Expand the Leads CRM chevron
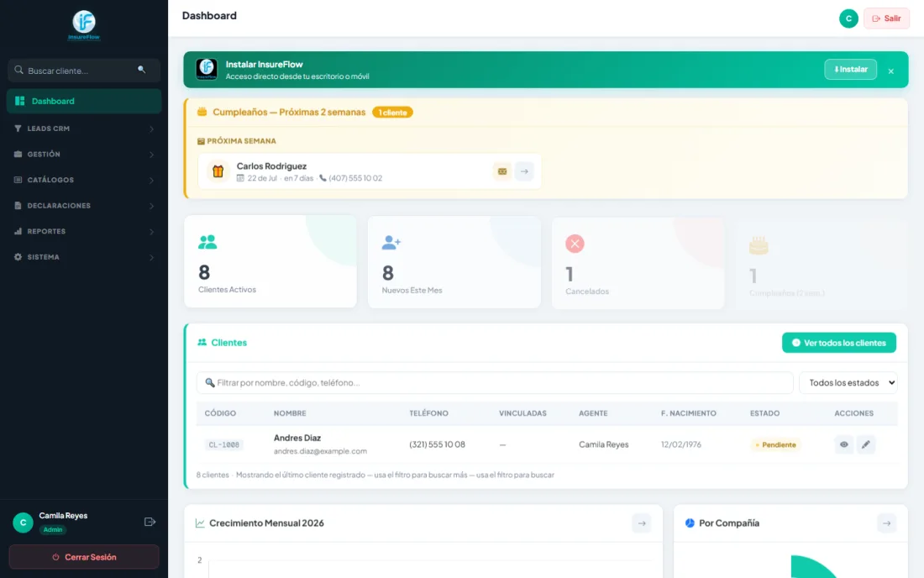Screen dimensions: 924x578 tap(151, 129)
